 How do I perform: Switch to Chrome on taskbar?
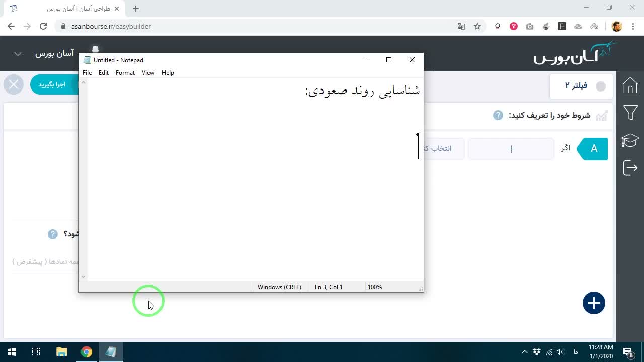tap(86, 352)
